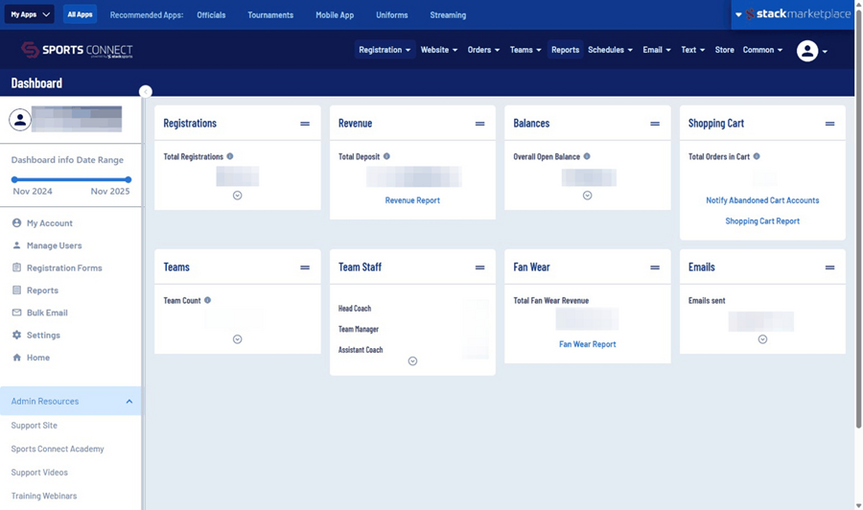Viewport: 863px width, 510px height.
Task: Click the Team Count info icon
Action: pyautogui.click(x=208, y=301)
